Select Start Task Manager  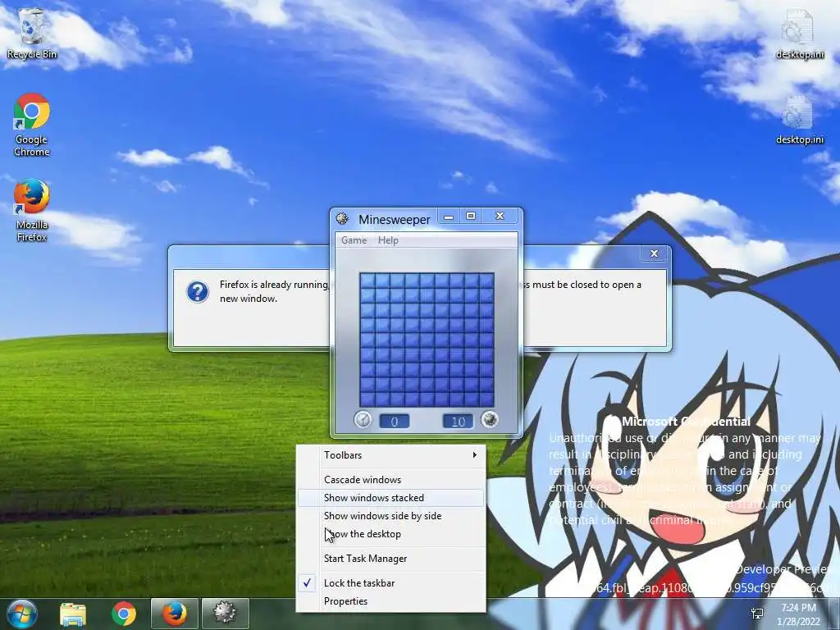[x=391, y=558]
